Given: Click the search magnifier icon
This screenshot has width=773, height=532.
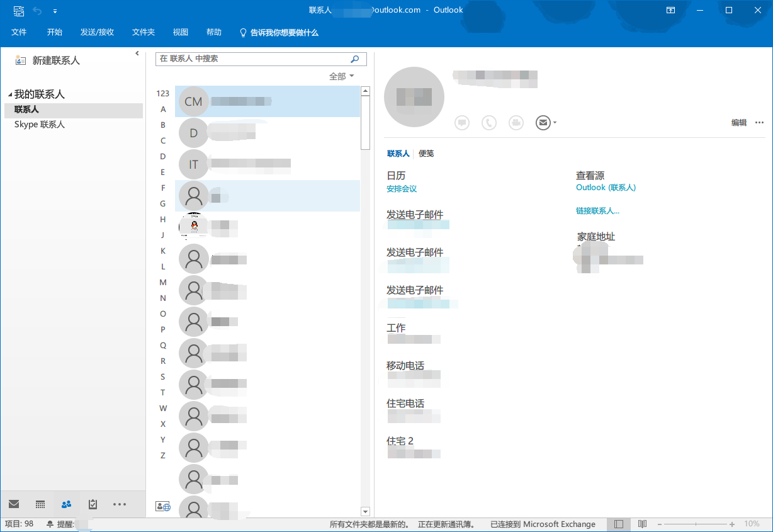Looking at the screenshot, I should click(355, 59).
